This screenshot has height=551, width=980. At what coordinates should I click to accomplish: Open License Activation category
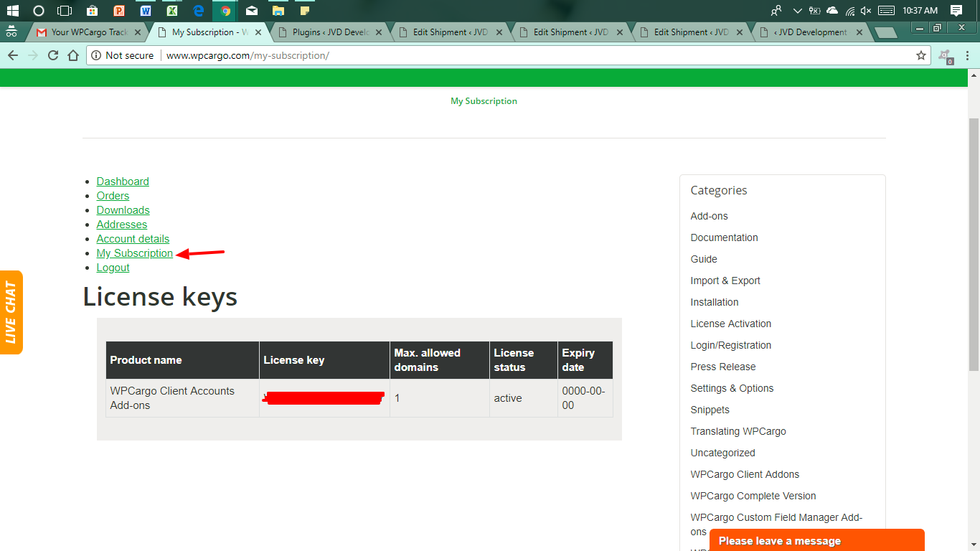point(731,324)
